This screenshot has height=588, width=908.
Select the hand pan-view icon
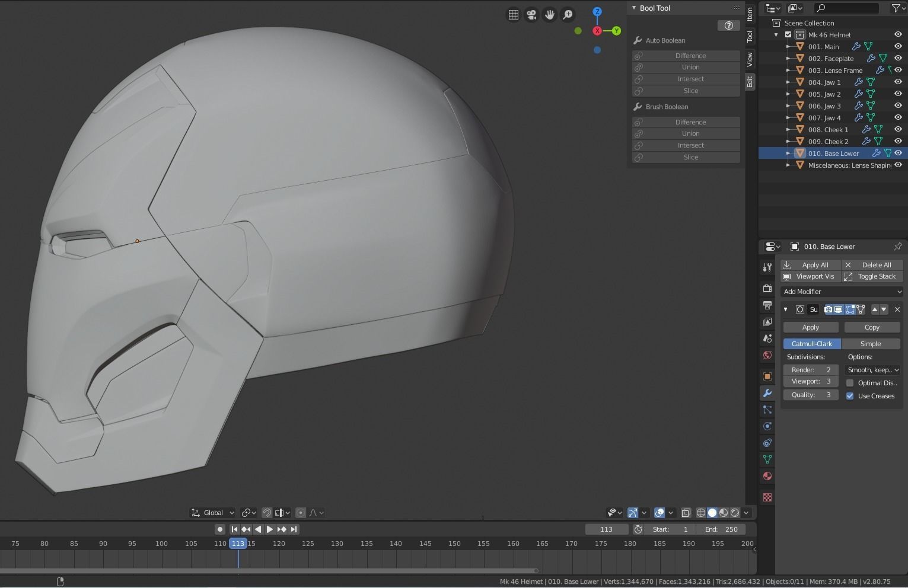(550, 15)
